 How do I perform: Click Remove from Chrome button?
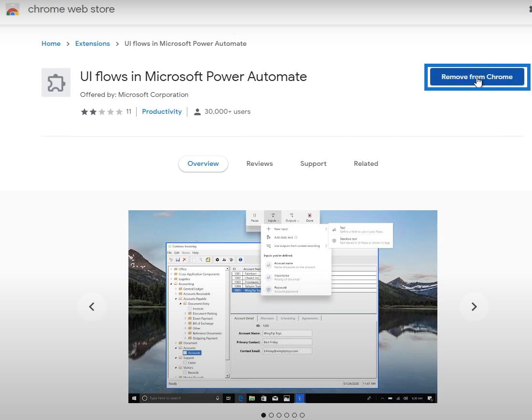coord(476,77)
